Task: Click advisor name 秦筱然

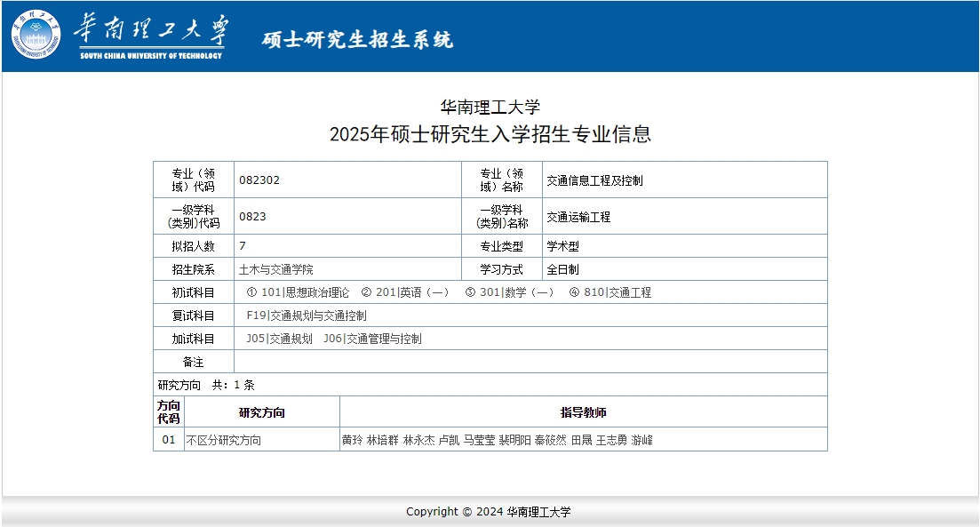Action: click(551, 440)
